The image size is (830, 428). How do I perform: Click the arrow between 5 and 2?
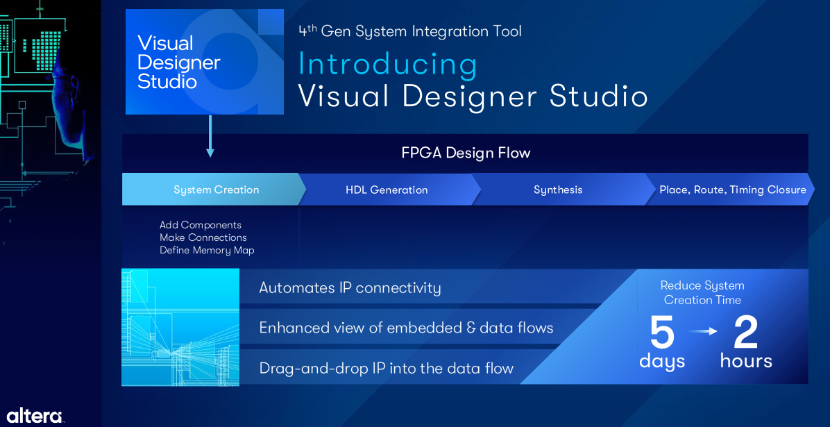(705, 329)
